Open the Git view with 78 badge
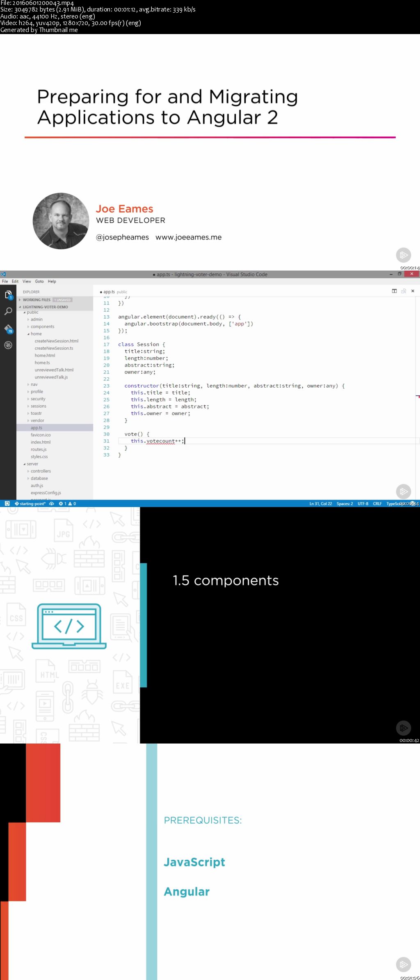This screenshot has width=420, height=980. click(x=8, y=329)
